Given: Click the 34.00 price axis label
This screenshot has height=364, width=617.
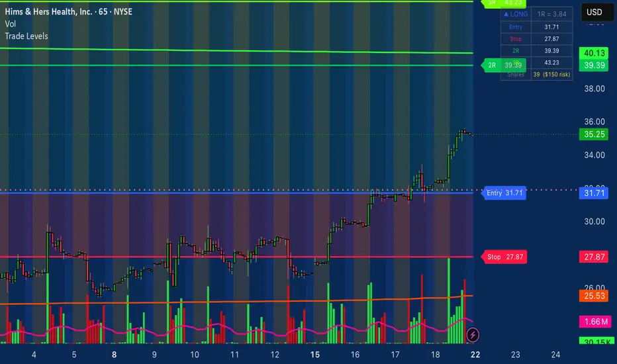Looking at the screenshot, I should pyautogui.click(x=594, y=155).
